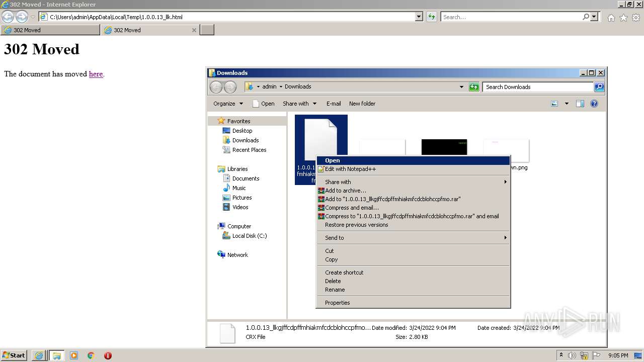Click the volume icon in system tray

572,355
